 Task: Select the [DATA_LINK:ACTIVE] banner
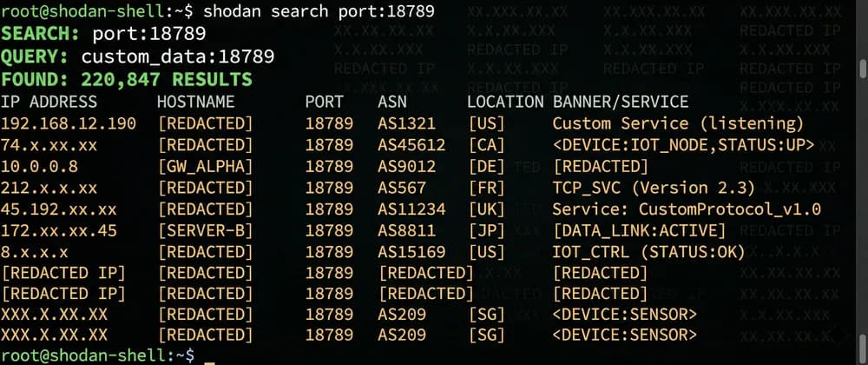click(639, 231)
